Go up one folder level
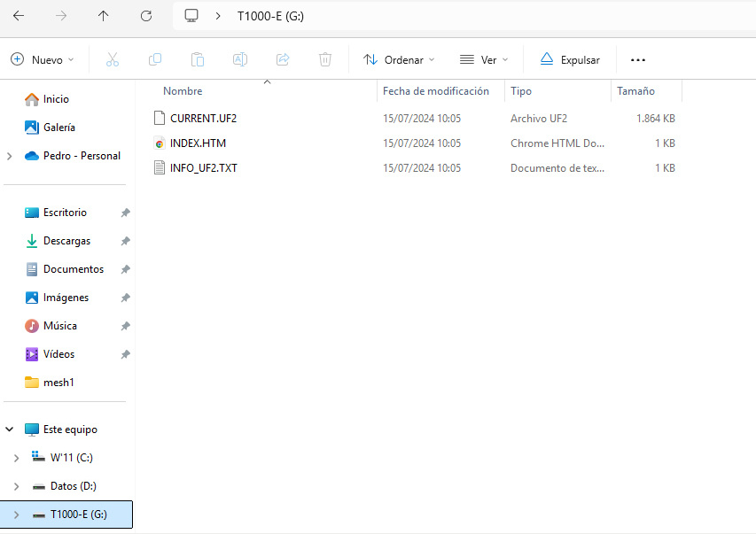756x534 pixels. tap(103, 16)
